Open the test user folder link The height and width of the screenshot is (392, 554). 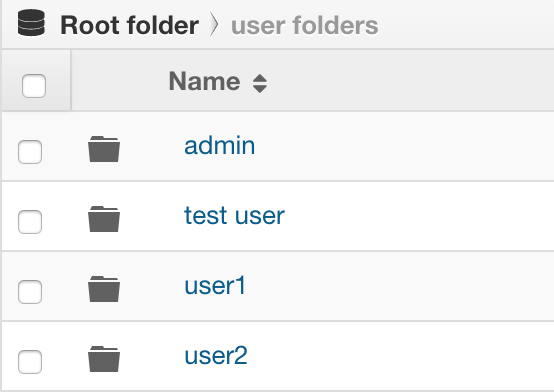234,215
